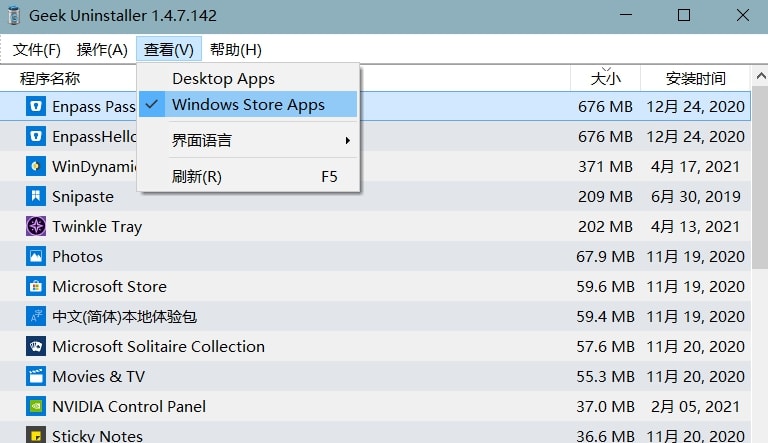The width and height of the screenshot is (768, 443).
Task: Sort by the 大小 column header
Action: (x=605, y=78)
